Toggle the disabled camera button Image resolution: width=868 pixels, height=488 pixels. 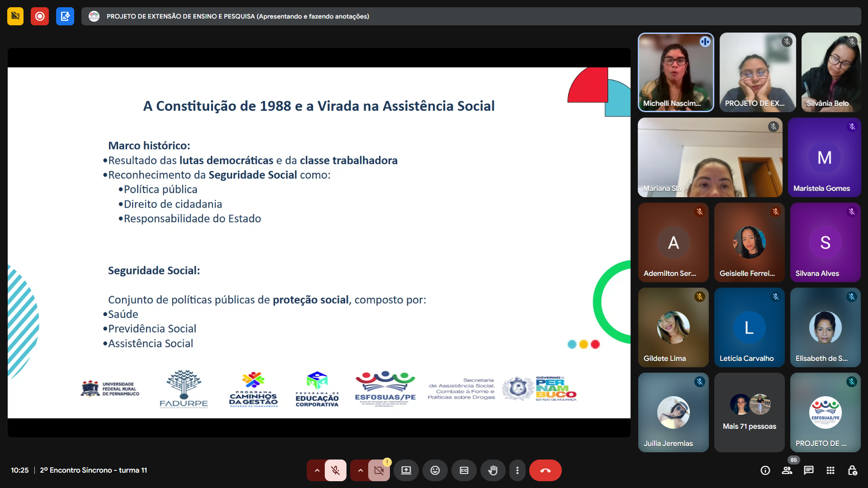coord(379,470)
